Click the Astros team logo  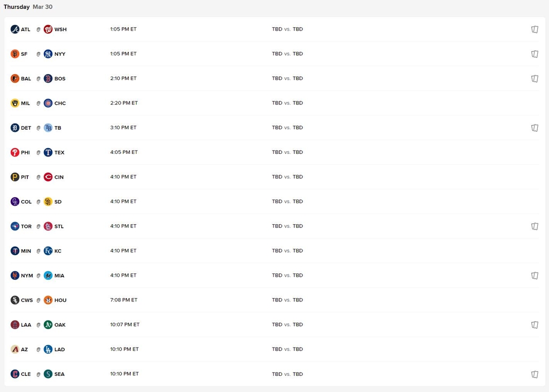48,300
